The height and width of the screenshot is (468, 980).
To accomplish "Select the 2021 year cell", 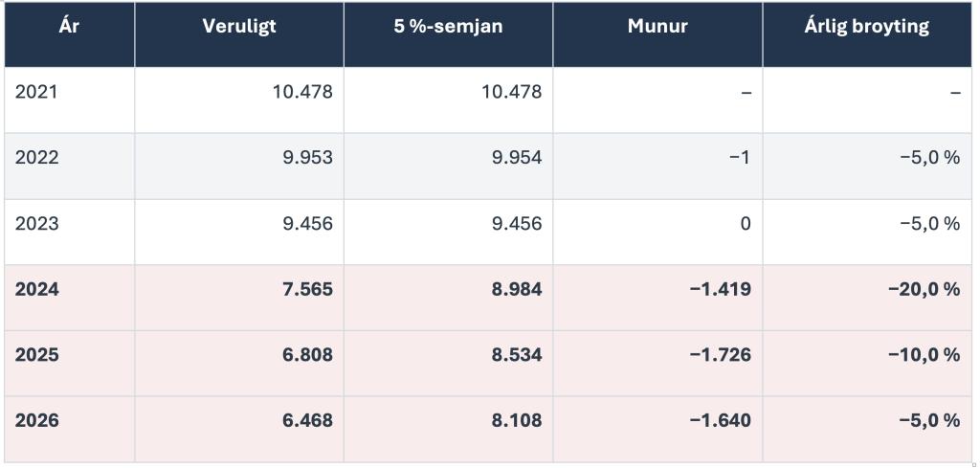I will pyautogui.click(x=69, y=100).
